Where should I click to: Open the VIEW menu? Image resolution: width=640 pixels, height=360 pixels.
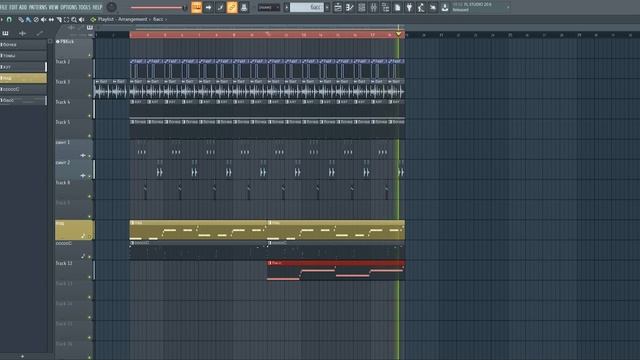[x=54, y=7]
